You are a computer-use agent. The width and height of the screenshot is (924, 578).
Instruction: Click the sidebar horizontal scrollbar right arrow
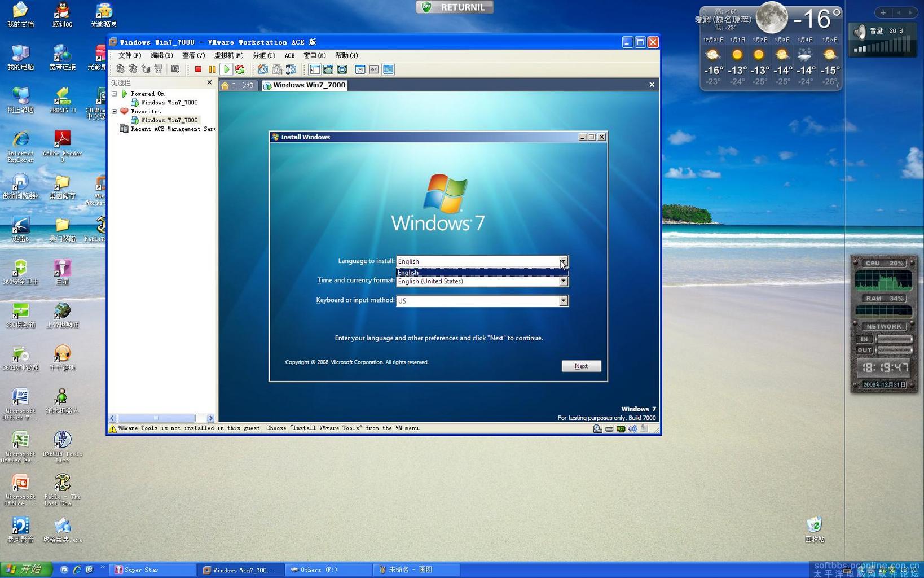pos(210,418)
